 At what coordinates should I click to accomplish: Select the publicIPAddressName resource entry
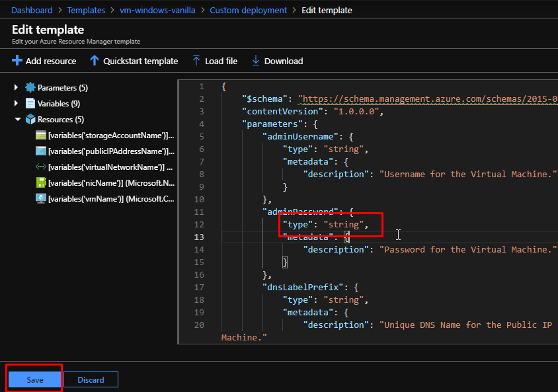[x=111, y=151]
